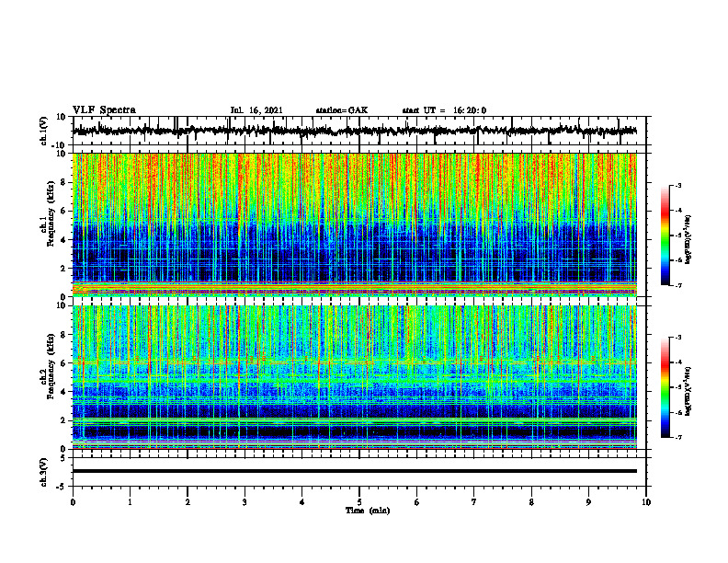The height and width of the screenshot is (563, 728).
Task: Click time axis tick label "1"
Action: click(x=130, y=502)
